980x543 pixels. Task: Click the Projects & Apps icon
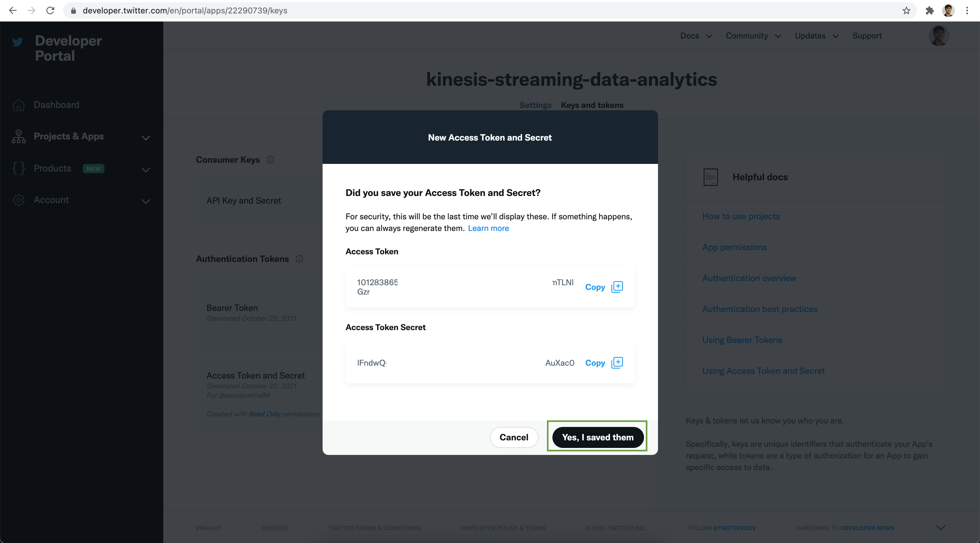coord(19,136)
